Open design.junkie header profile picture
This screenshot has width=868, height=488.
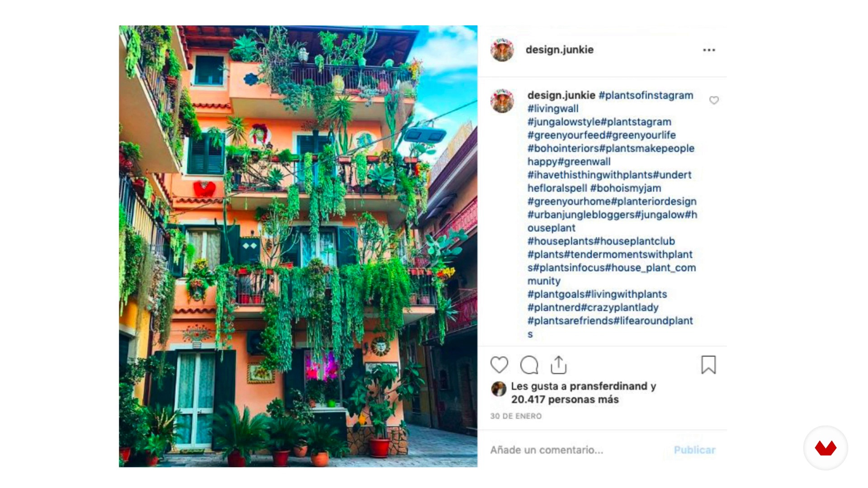[x=502, y=50]
